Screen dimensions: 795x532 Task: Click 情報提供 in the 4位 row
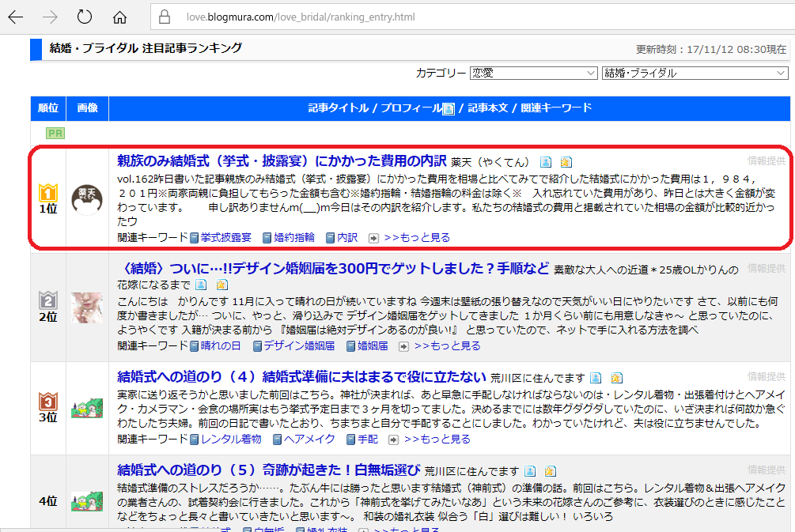766,470
